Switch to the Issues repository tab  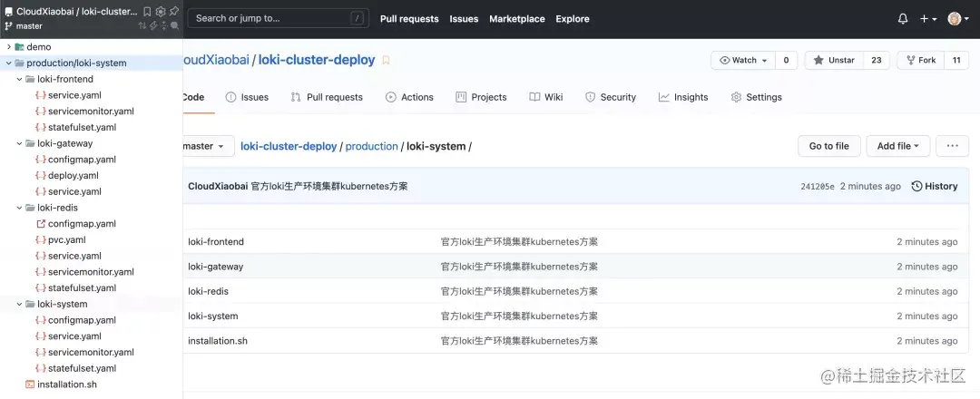(x=247, y=97)
